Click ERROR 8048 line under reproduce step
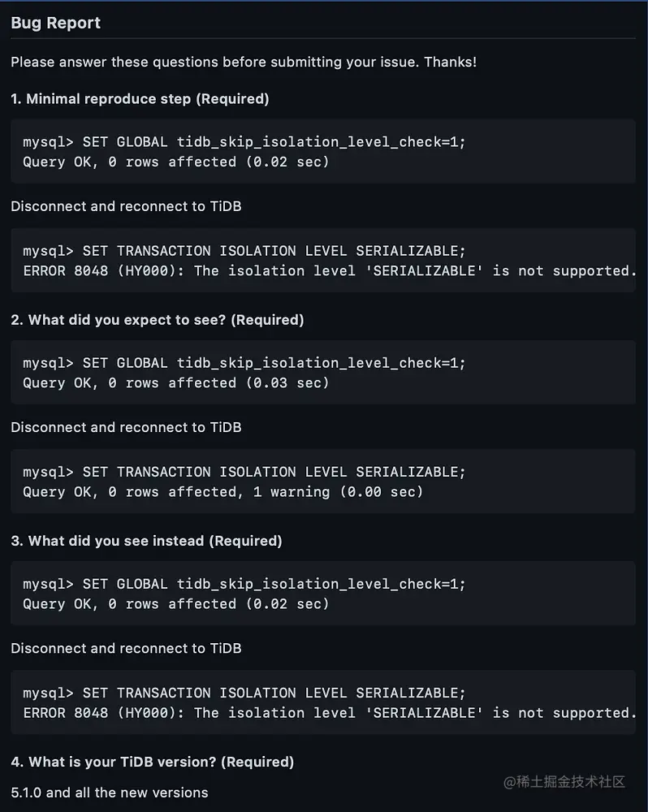The image size is (648, 812). click(x=329, y=270)
